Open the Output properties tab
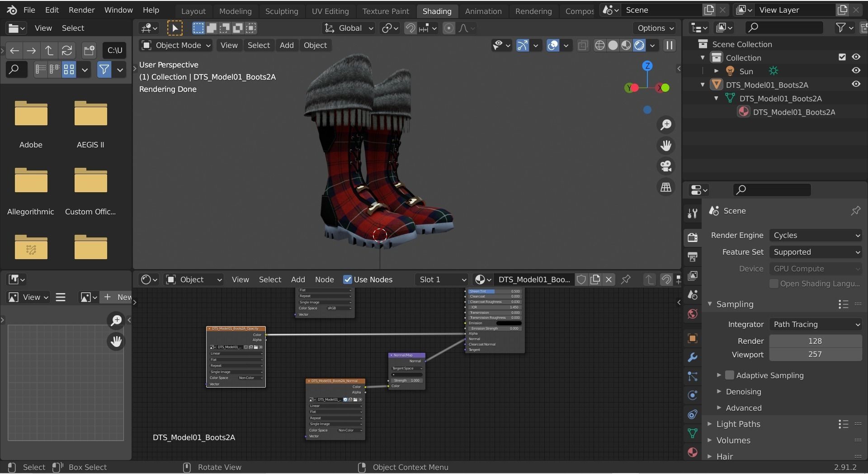Viewport: 868px width, 474px height. click(692, 256)
